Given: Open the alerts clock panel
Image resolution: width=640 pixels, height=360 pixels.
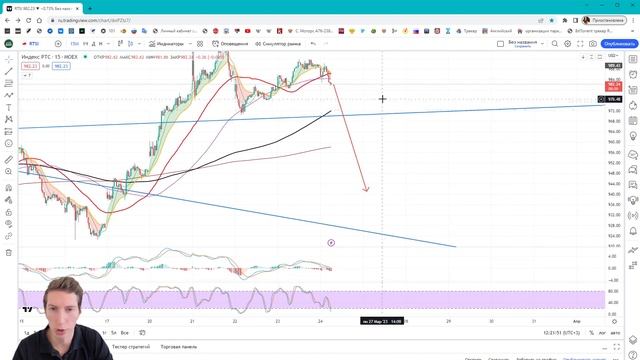Looking at the screenshot, I should 633,74.
